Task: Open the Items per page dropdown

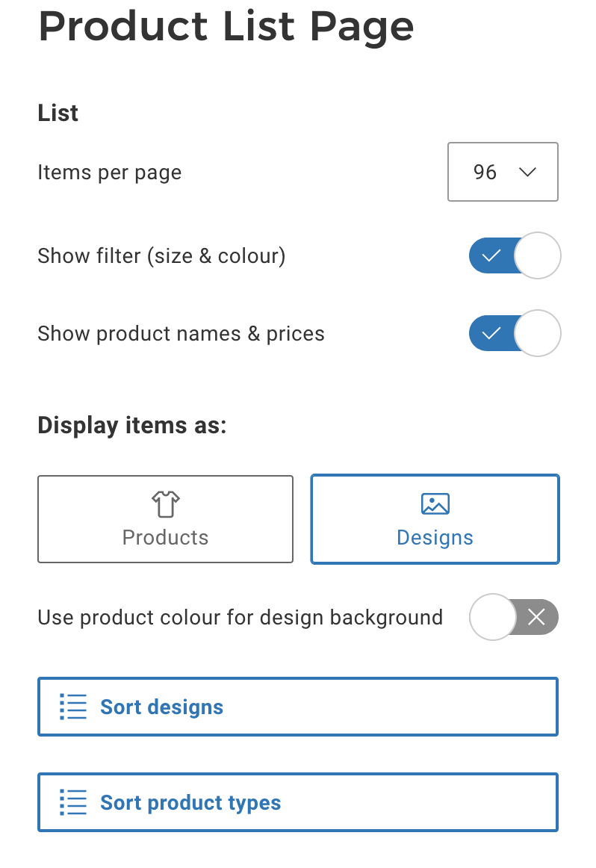Action: pos(503,172)
